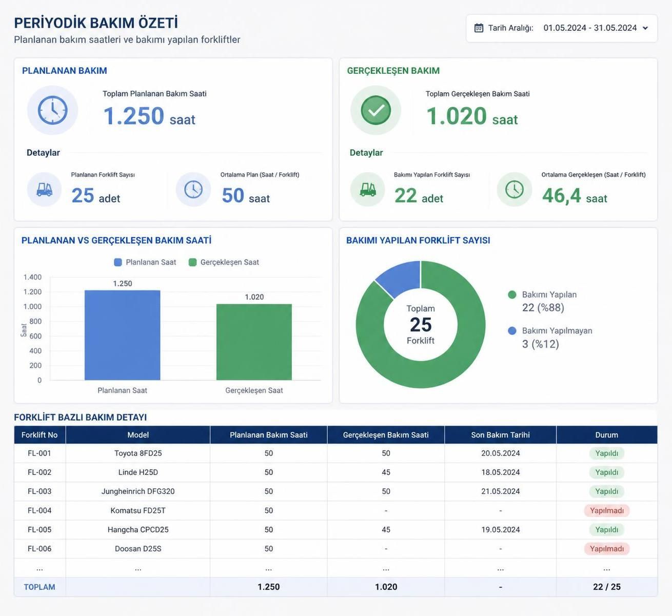Click the date range 01.05.2024 - 31.05.2024
The image size is (672, 616).
590,28
